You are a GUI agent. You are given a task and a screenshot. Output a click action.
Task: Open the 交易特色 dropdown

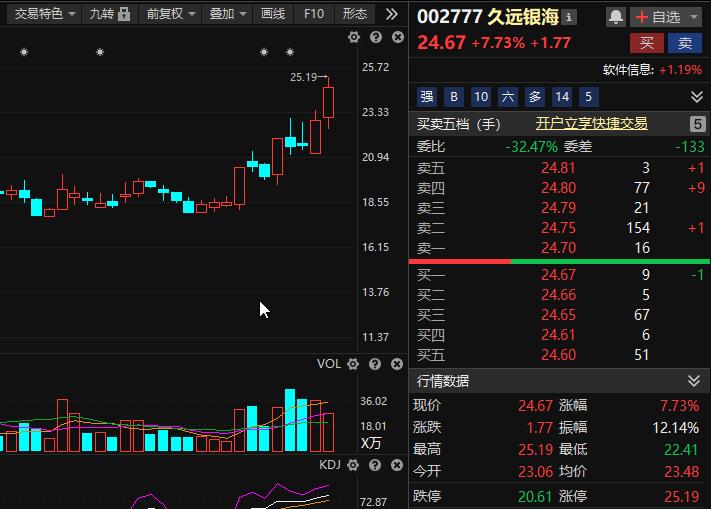pyautogui.click(x=44, y=14)
